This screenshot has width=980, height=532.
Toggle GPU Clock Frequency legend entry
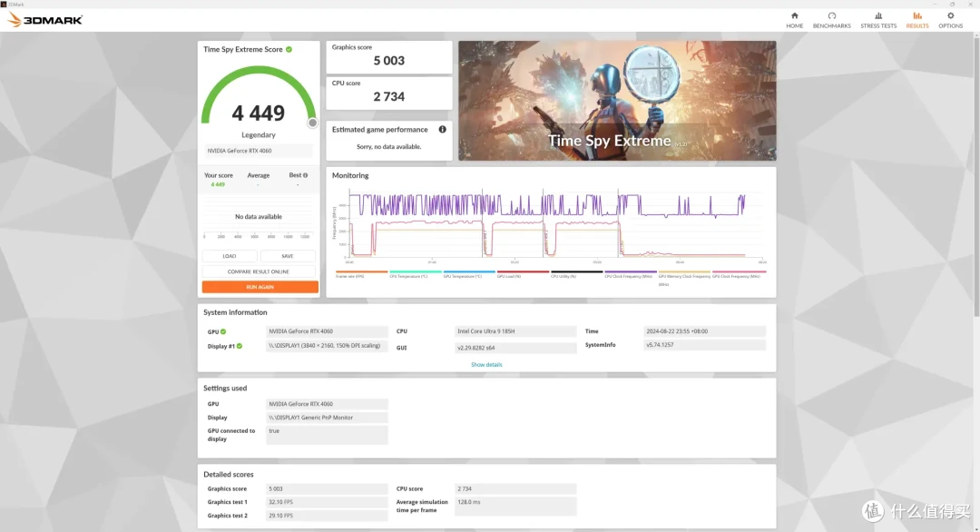coord(739,274)
